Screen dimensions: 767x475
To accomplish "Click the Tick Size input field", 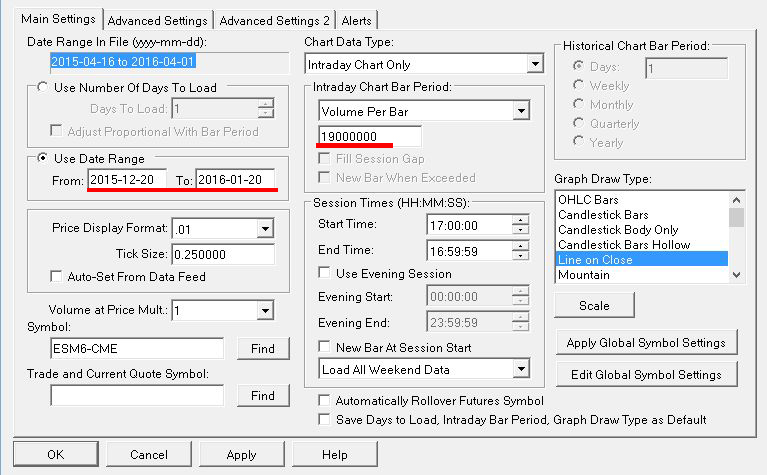I will [223, 254].
